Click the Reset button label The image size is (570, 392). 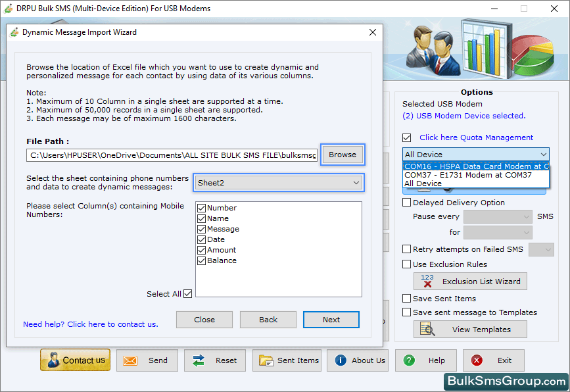pyautogui.click(x=226, y=360)
